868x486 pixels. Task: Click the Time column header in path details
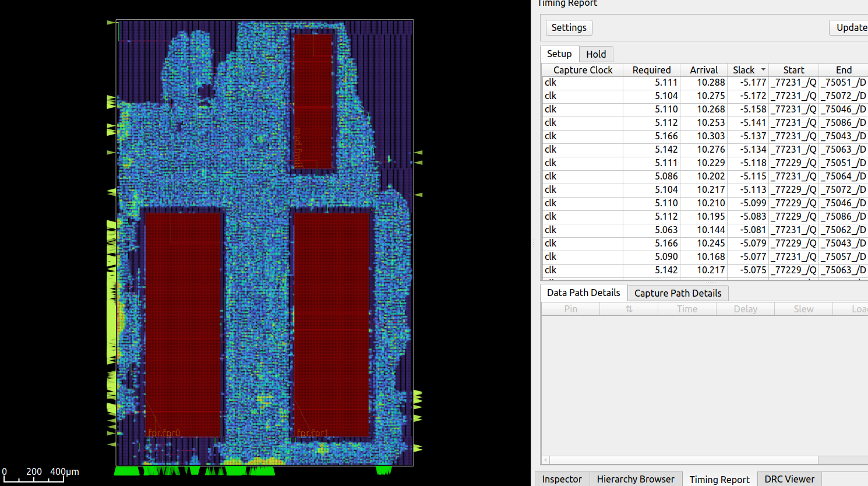[x=687, y=309]
